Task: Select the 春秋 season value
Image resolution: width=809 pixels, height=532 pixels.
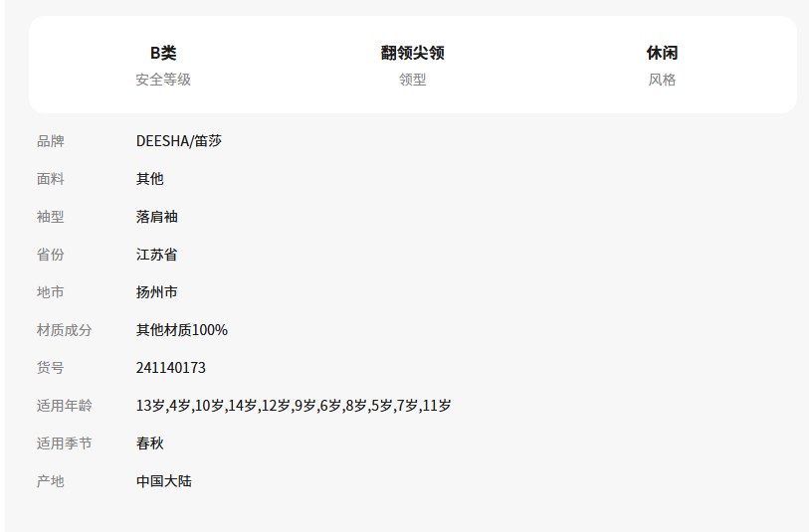Action: 149,443
